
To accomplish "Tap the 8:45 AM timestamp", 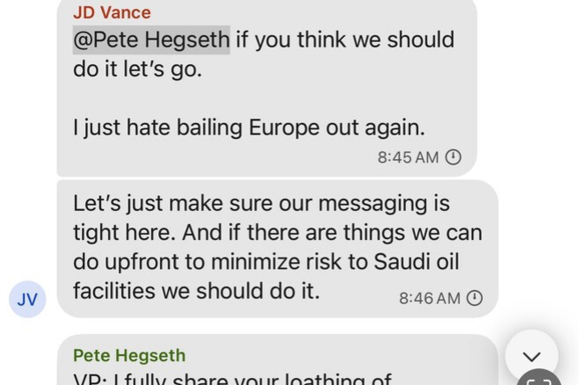I will [x=408, y=157].
